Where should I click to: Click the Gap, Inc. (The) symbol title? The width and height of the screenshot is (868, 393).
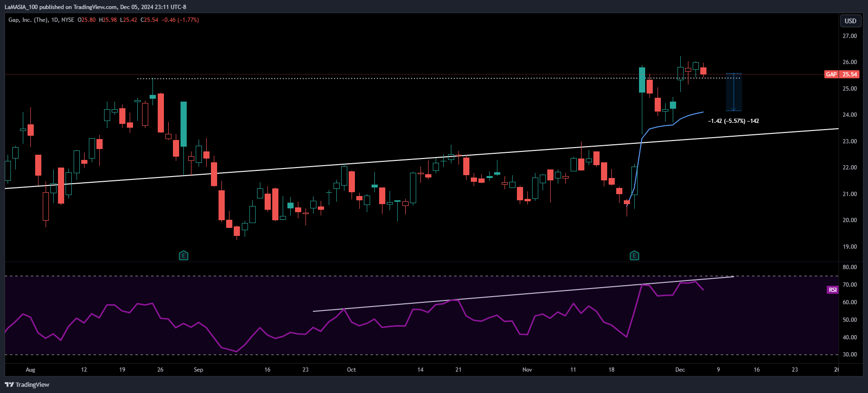[x=28, y=20]
